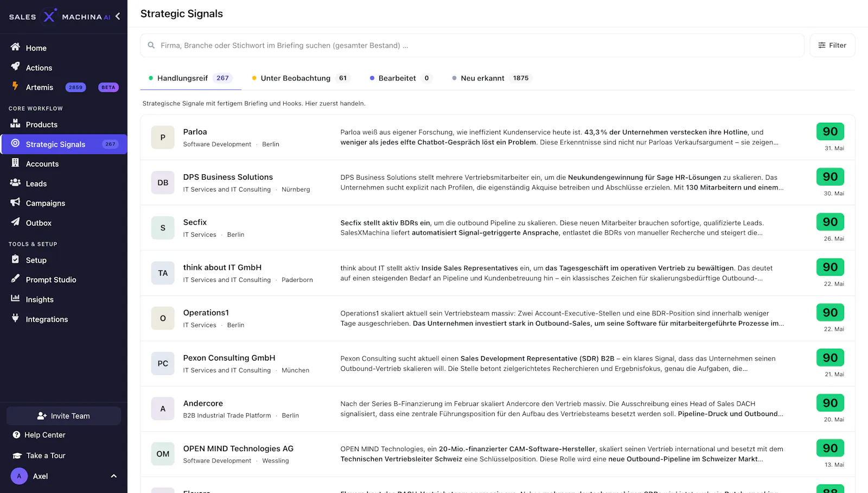Click the Secfix score 90 badge

pos(830,222)
